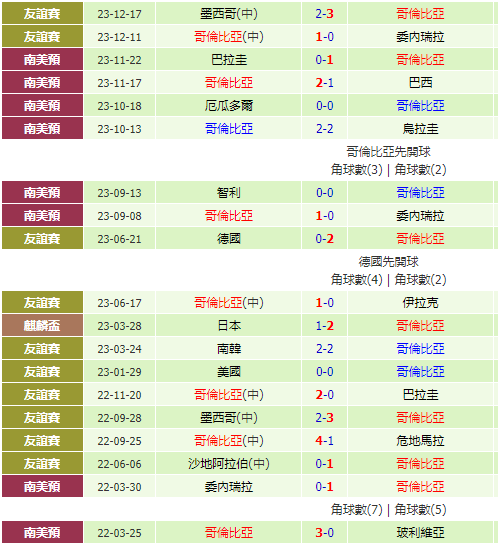Image resolution: width=498 pixels, height=544 pixels.
Task: Click the 麒麟盃 competition label
Action: click(x=42, y=326)
